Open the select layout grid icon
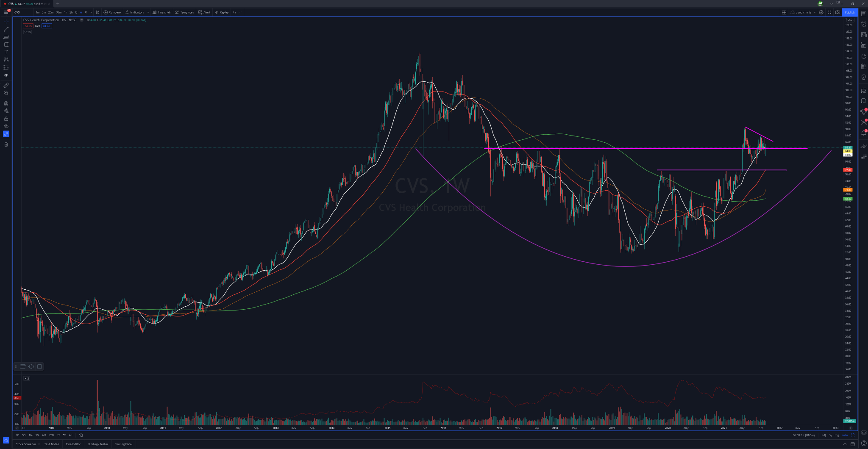Screen dimensions: 868x449 coord(784,12)
